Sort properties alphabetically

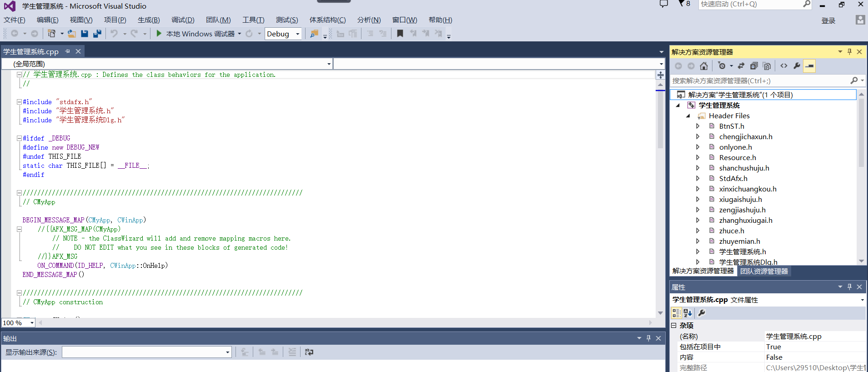pyautogui.click(x=688, y=313)
